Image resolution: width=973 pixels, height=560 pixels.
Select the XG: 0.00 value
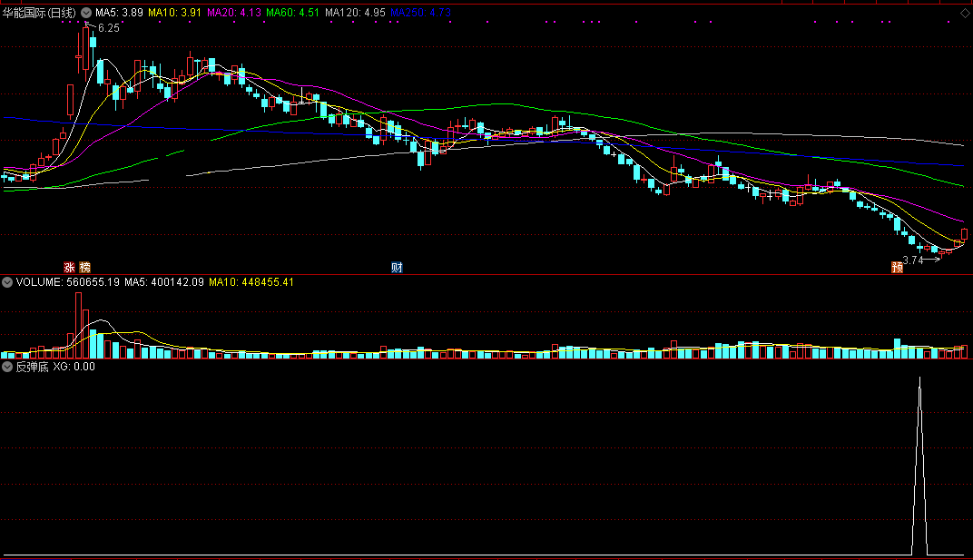tap(74, 367)
